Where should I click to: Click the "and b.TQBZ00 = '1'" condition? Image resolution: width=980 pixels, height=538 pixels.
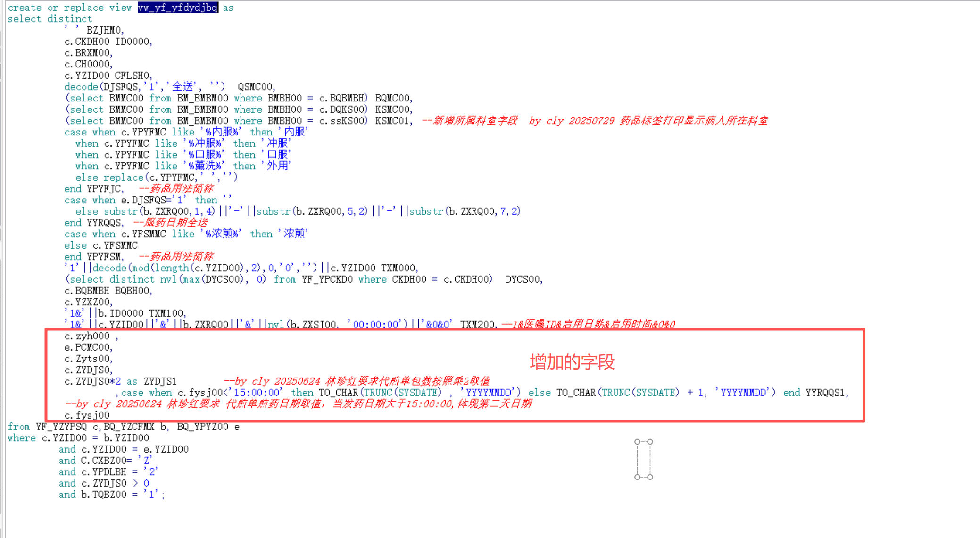[x=108, y=495]
